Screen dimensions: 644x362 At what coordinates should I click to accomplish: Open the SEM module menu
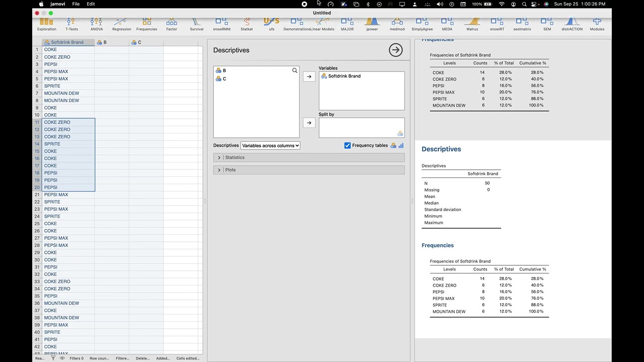pyautogui.click(x=547, y=25)
